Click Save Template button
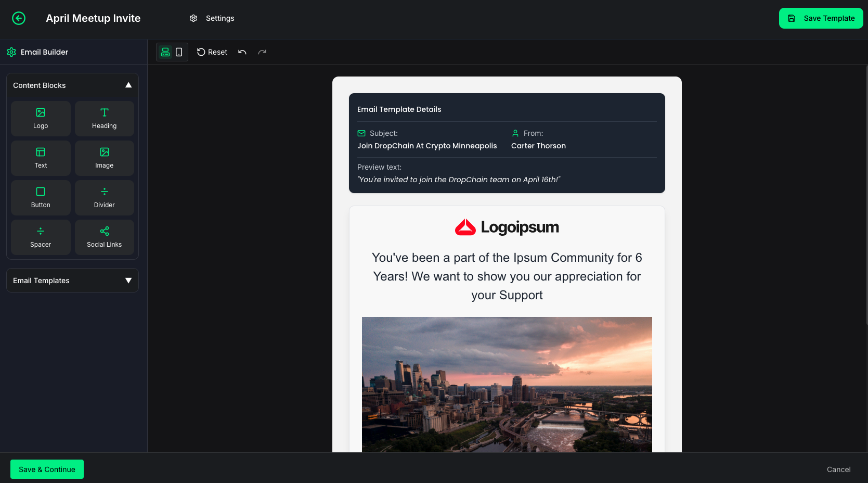 pos(821,18)
